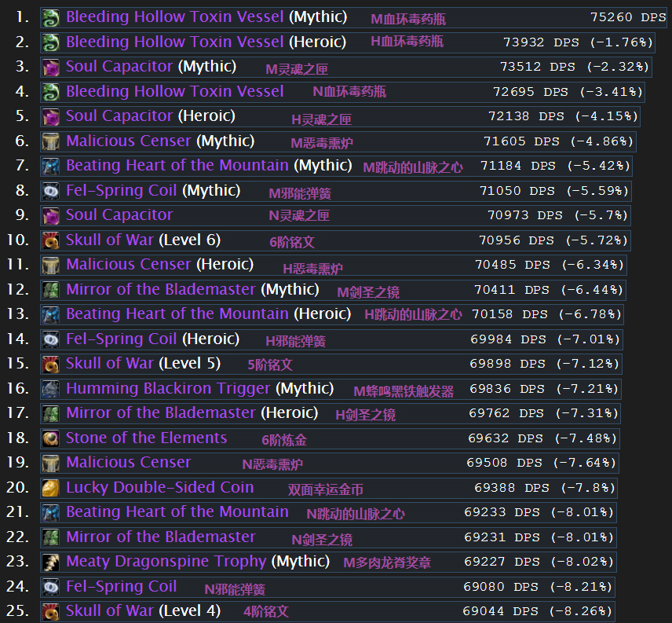Click the Skull of War (Level 4) icon

click(x=50, y=612)
